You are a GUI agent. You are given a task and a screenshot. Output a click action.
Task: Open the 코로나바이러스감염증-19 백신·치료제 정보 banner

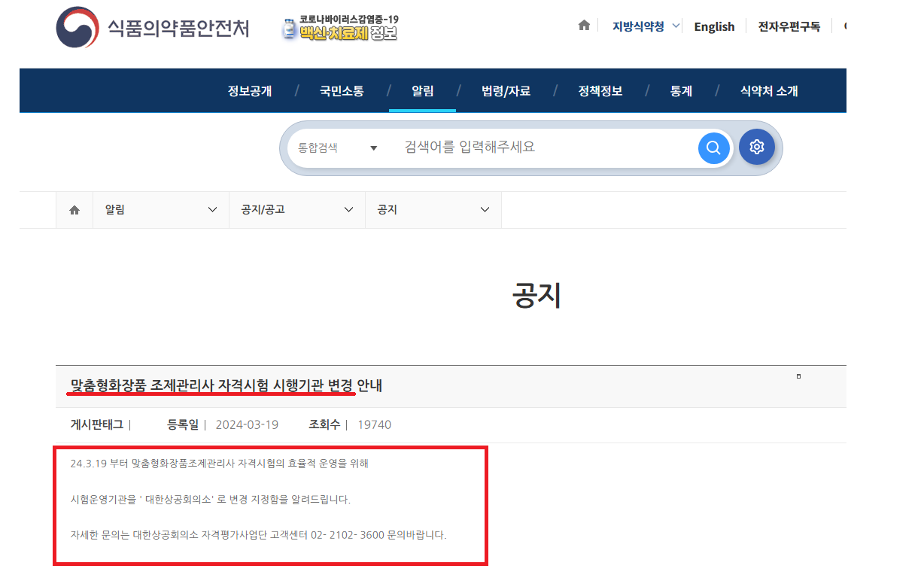pyautogui.click(x=339, y=28)
